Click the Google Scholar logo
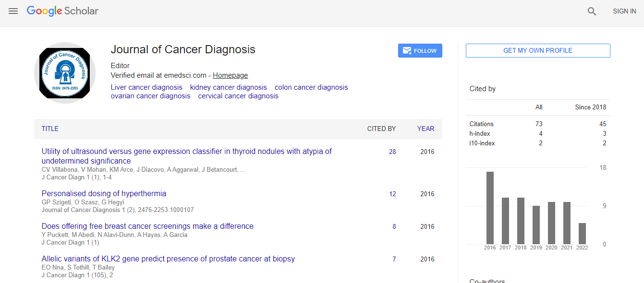This screenshot has height=283, width=644. [x=62, y=11]
